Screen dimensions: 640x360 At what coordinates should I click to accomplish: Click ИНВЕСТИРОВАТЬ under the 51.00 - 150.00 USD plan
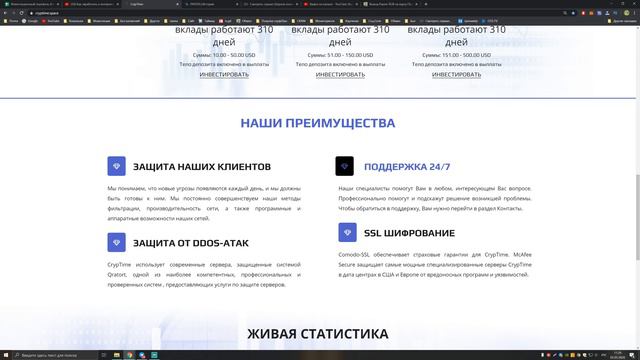(340, 74)
